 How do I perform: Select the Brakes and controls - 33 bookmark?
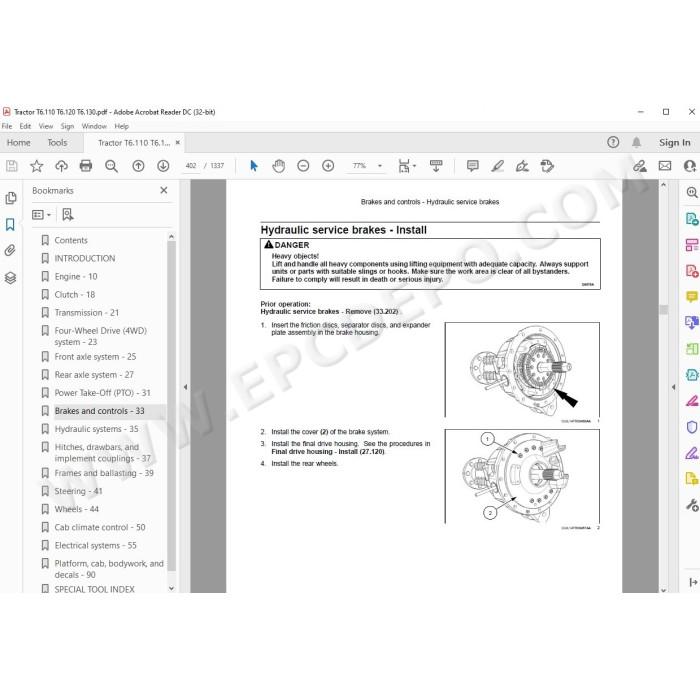click(100, 411)
